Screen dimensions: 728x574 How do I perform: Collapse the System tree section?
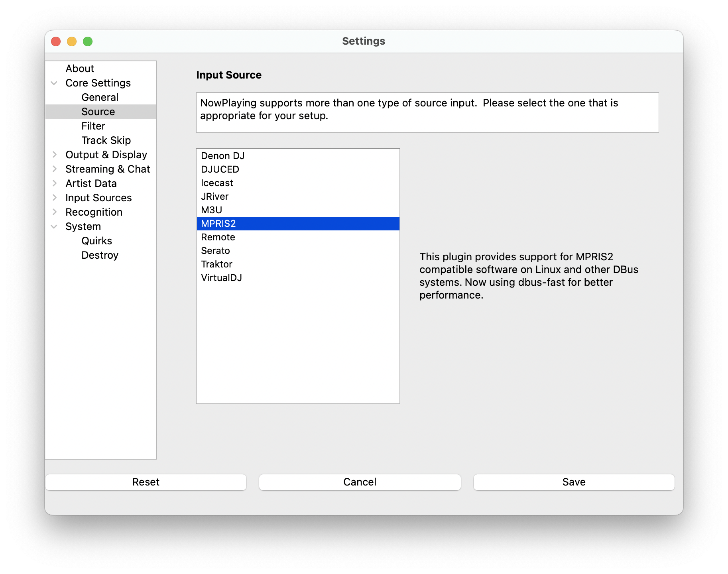[54, 226]
